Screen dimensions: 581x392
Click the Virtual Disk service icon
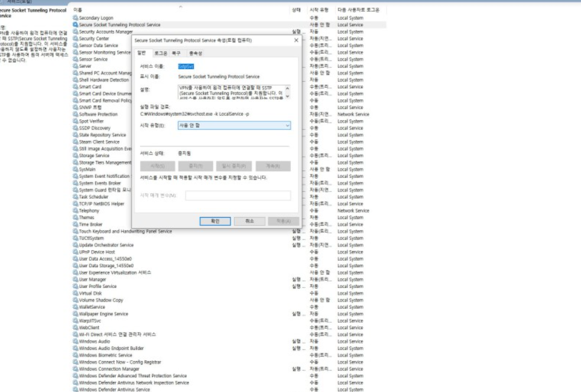coord(76,293)
